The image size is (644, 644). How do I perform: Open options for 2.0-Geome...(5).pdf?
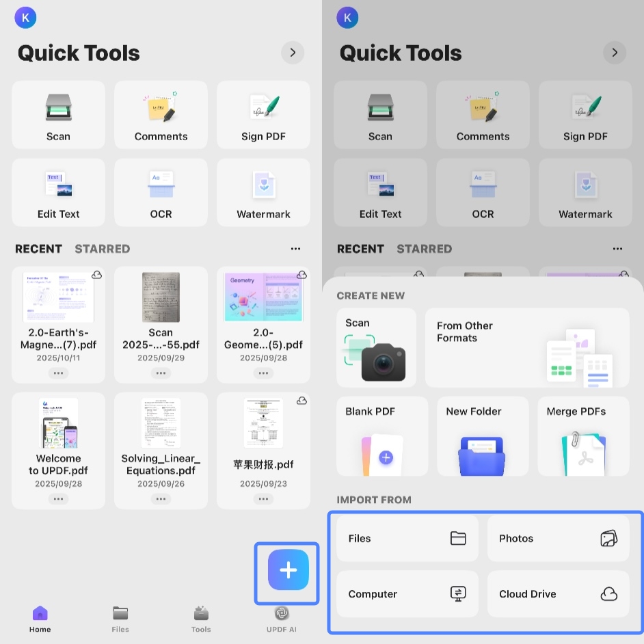[263, 373]
